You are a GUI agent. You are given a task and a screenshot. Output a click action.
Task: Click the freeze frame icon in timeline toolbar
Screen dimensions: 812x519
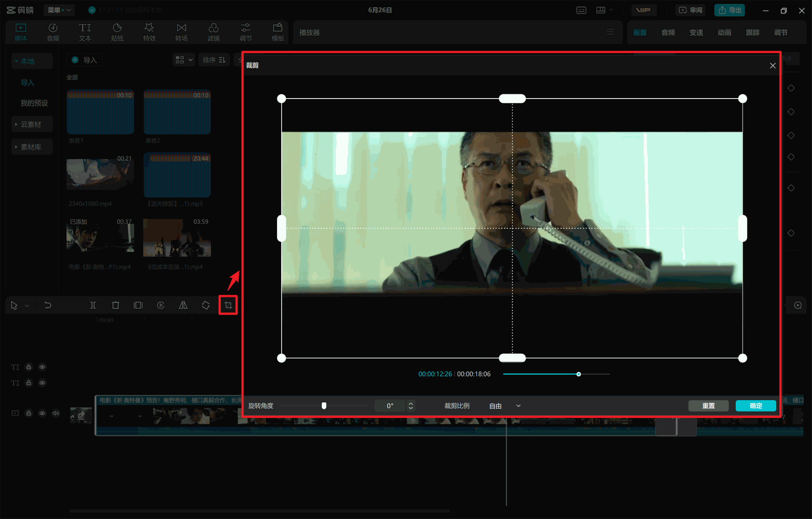[138, 305]
